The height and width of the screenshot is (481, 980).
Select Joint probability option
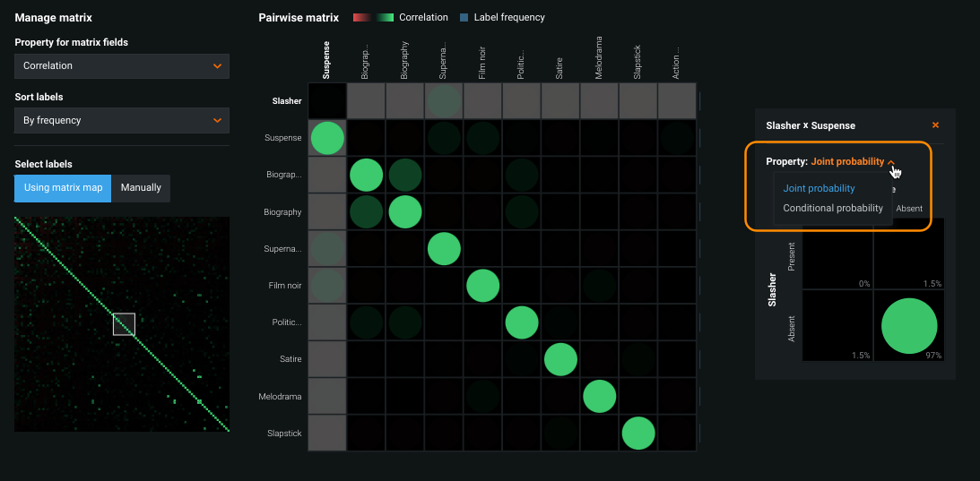(x=819, y=188)
